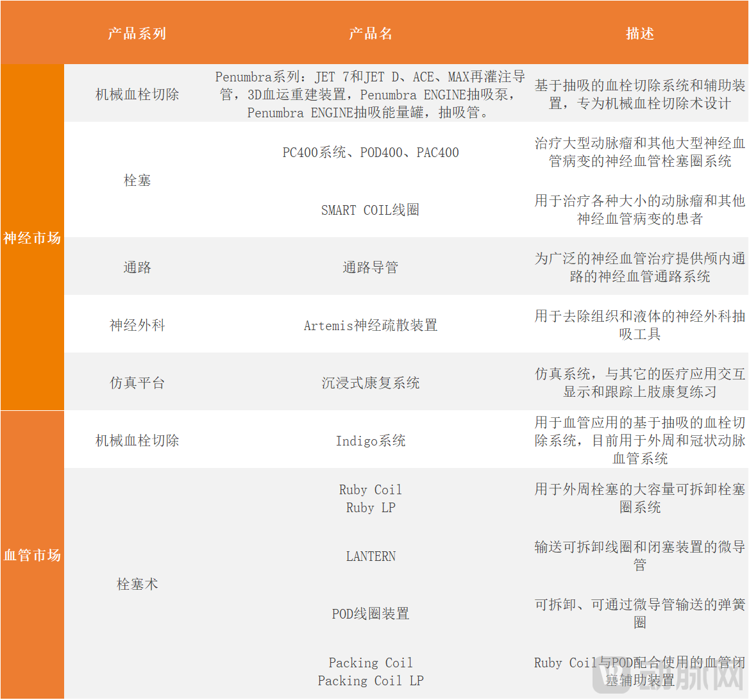This screenshot has height=700, width=749.
Task: Select the 仿真平台 series cell
Action: pos(137,383)
